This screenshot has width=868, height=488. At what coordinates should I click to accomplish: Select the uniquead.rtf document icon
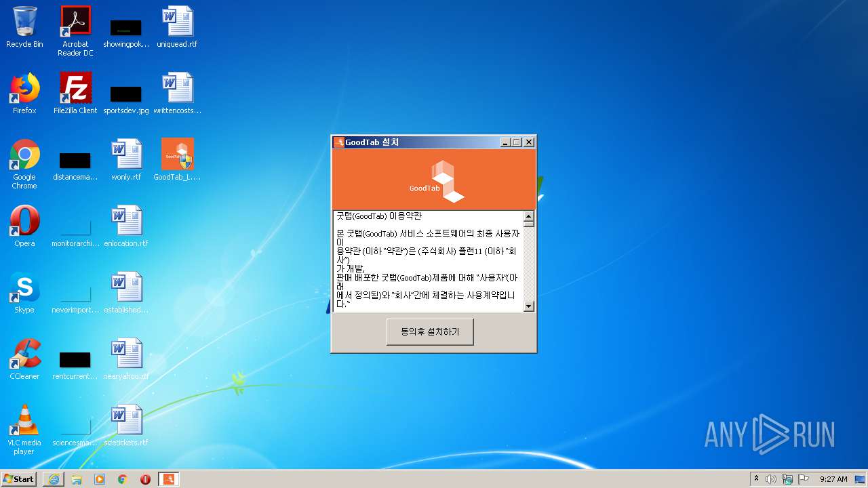coord(177,27)
